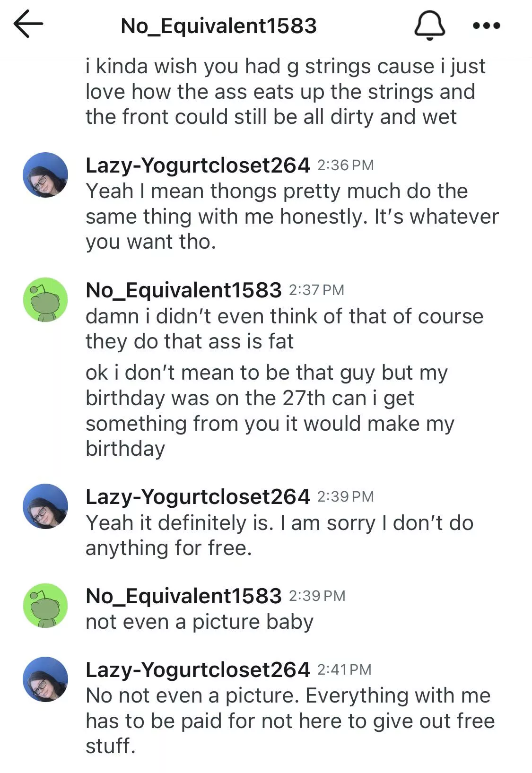Tap the 2:37 PM timestamp
The height and width of the screenshot is (773, 532).
click(x=316, y=290)
